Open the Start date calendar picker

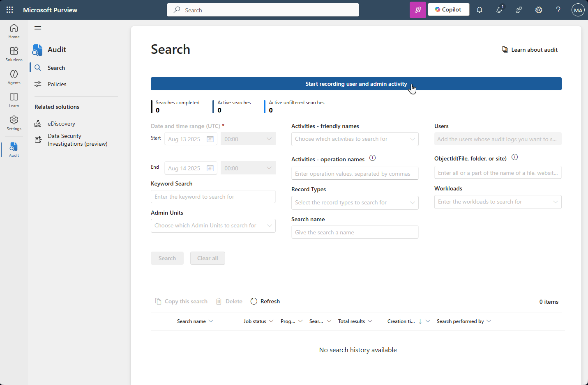pyautogui.click(x=210, y=139)
